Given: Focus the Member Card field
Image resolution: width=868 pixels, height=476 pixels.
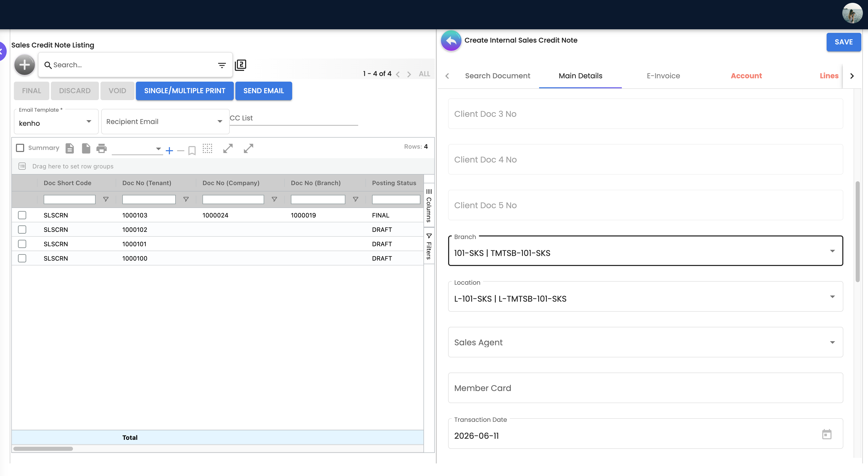Looking at the screenshot, I should pyautogui.click(x=646, y=388).
